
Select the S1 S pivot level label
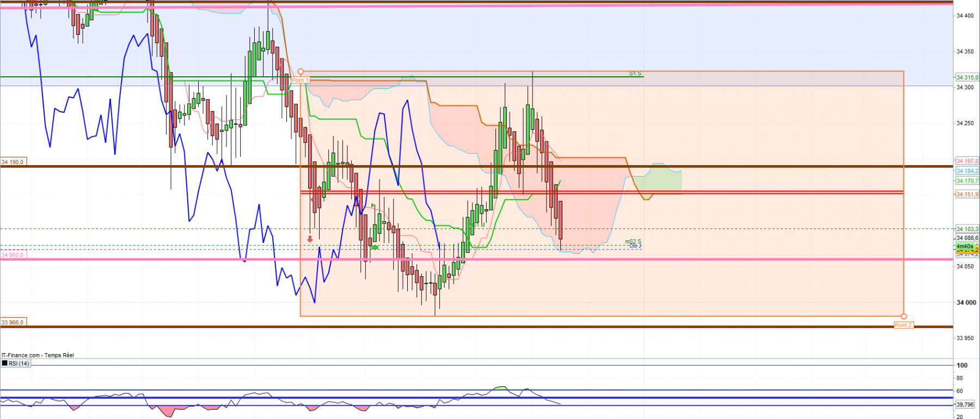point(635,73)
